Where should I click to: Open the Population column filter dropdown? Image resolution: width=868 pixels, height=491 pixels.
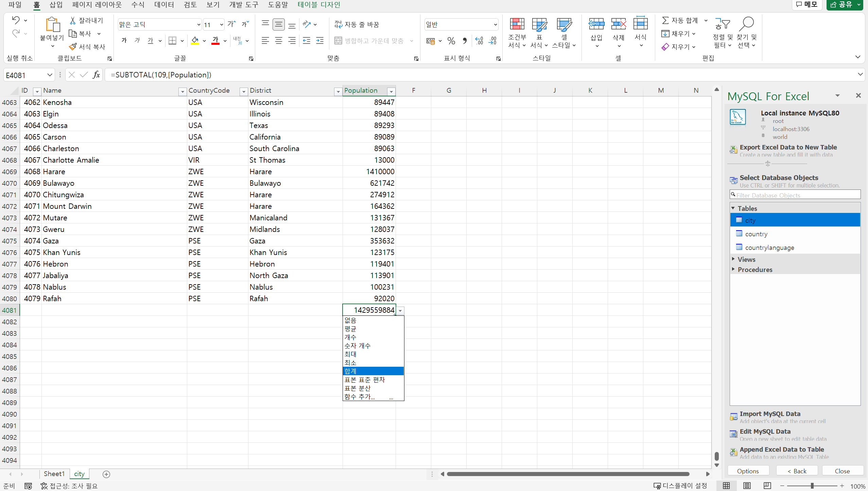click(391, 91)
